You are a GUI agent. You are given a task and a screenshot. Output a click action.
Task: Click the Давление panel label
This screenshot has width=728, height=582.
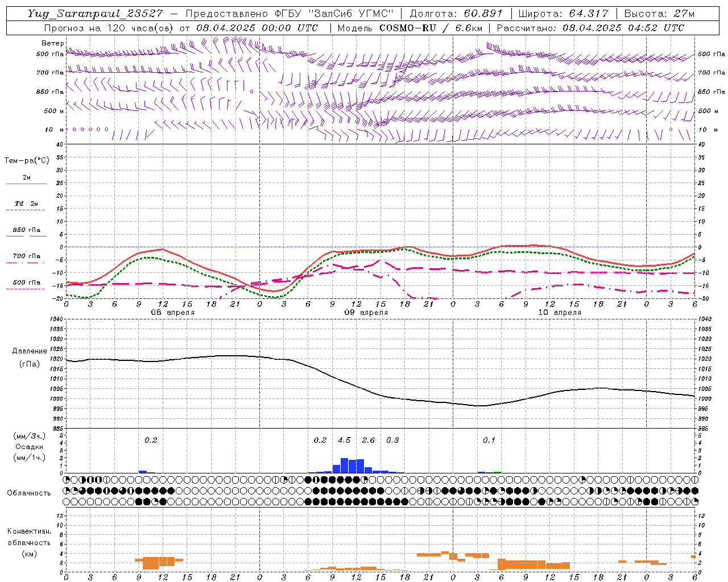point(28,351)
